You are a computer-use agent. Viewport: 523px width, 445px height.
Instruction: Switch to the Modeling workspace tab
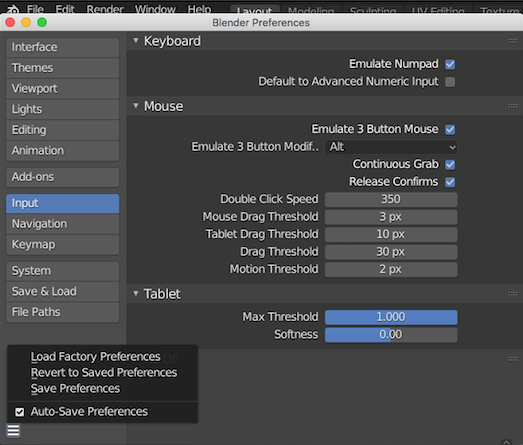(x=311, y=10)
